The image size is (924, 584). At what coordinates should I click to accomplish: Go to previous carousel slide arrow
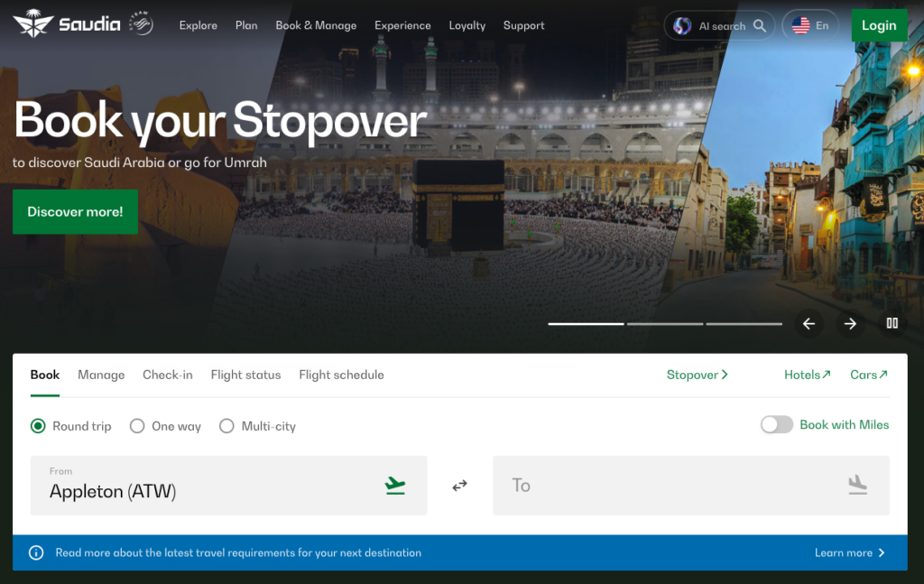[x=808, y=323]
